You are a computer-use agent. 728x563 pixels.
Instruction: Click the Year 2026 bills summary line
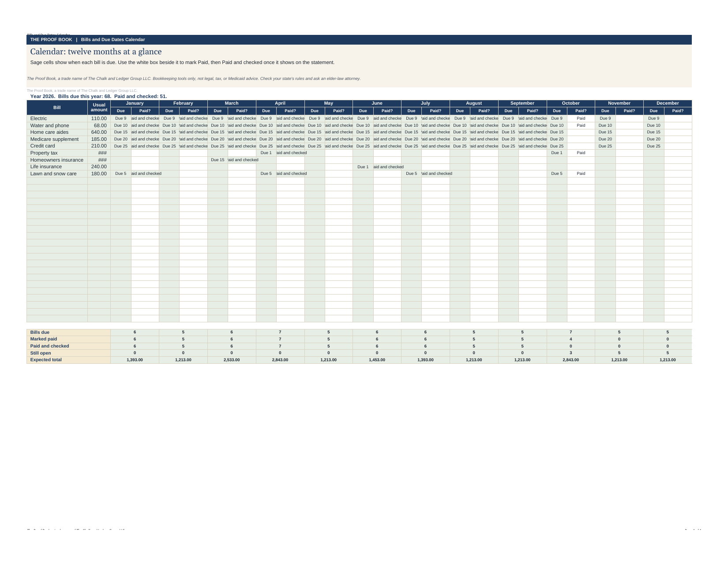coord(98,96)
